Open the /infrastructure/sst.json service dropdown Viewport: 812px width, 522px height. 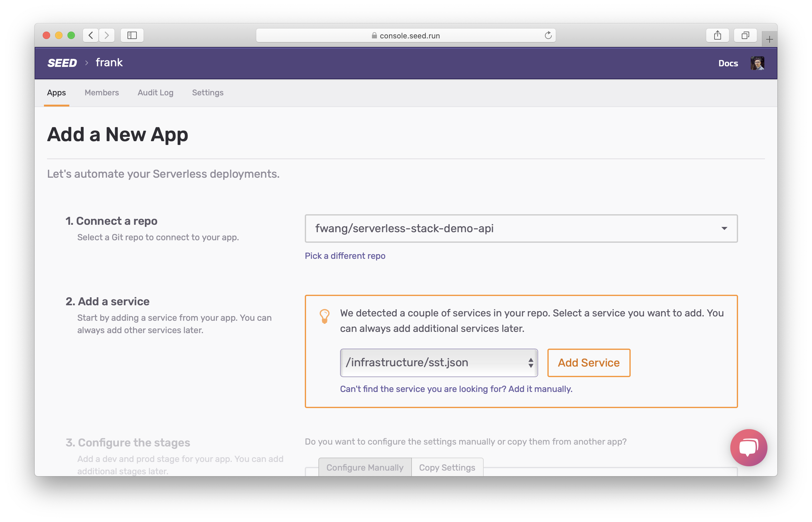point(439,363)
